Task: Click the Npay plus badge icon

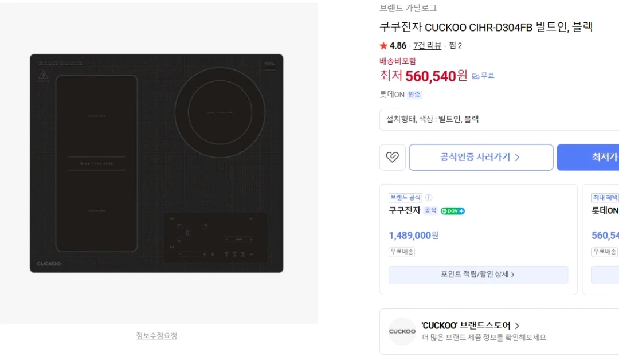Action: tap(452, 211)
